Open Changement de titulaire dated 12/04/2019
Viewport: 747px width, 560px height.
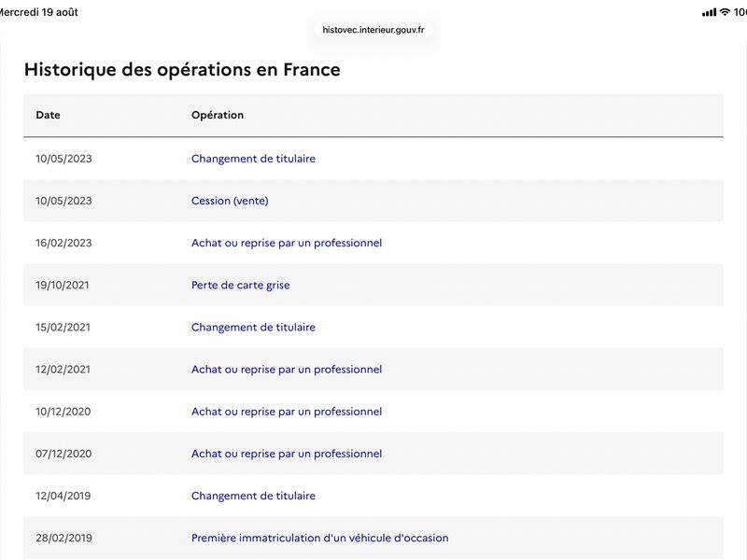[253, 496]
